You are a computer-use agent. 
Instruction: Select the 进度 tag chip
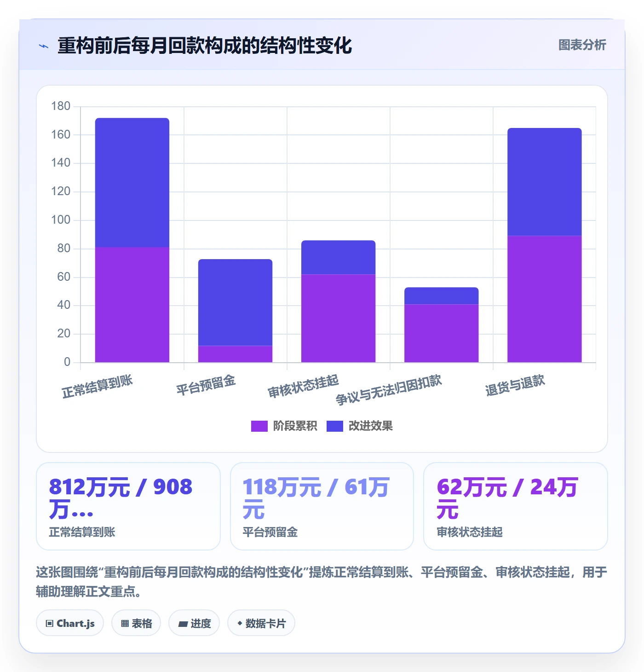click(194, 623)
